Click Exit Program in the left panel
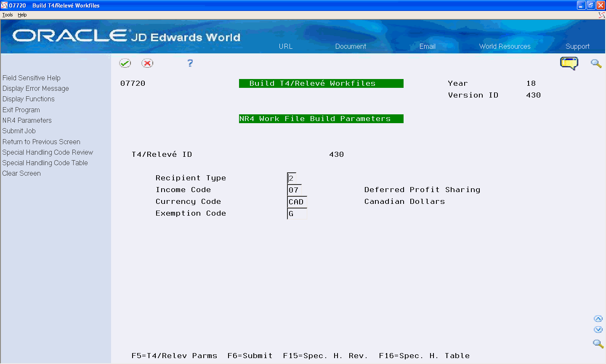The height and width of the screenshot is (364, 606). pos(21,110)
